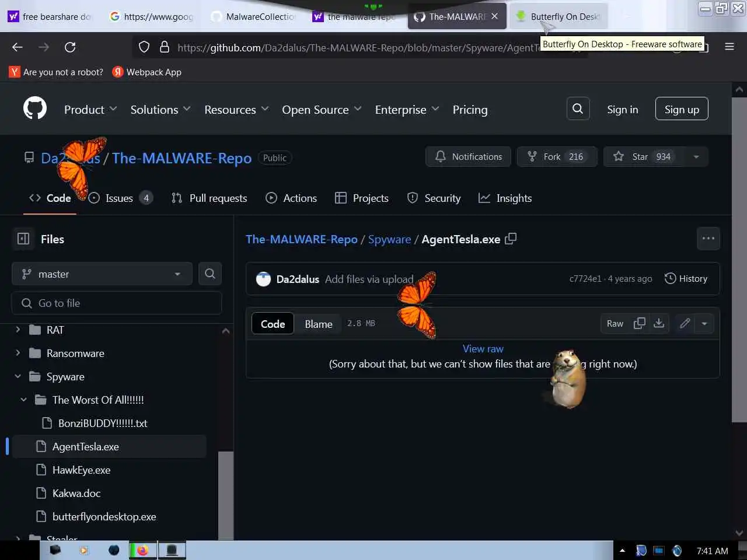Open the master branch selector dropdown
The height and width of the screenshot is (560, 747).
point(102,274)
